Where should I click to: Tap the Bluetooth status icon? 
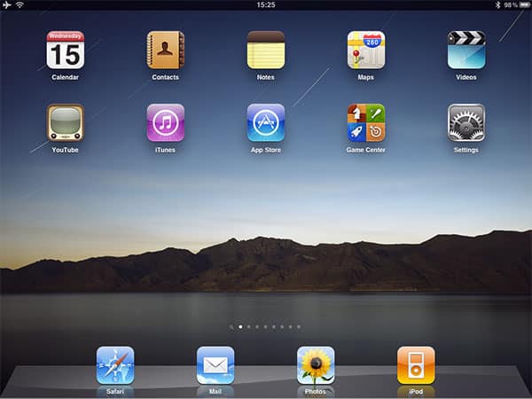pyautogui.click(x=497, y=4)
